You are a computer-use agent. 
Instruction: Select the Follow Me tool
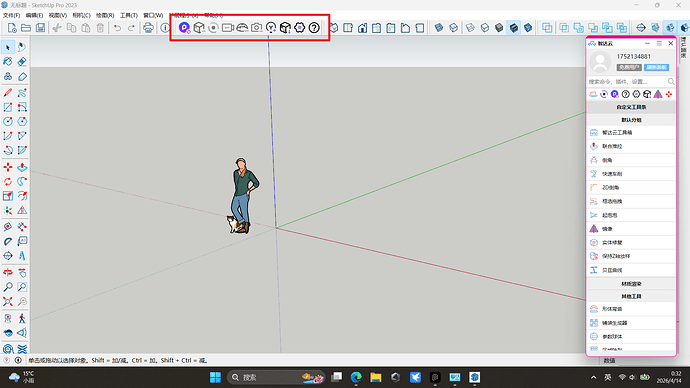(x=22, y=181)
